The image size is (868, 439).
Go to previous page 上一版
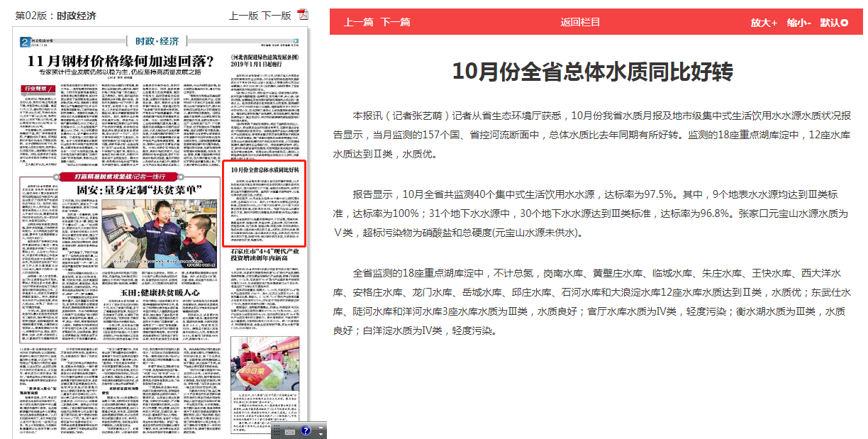coord(243,15)
